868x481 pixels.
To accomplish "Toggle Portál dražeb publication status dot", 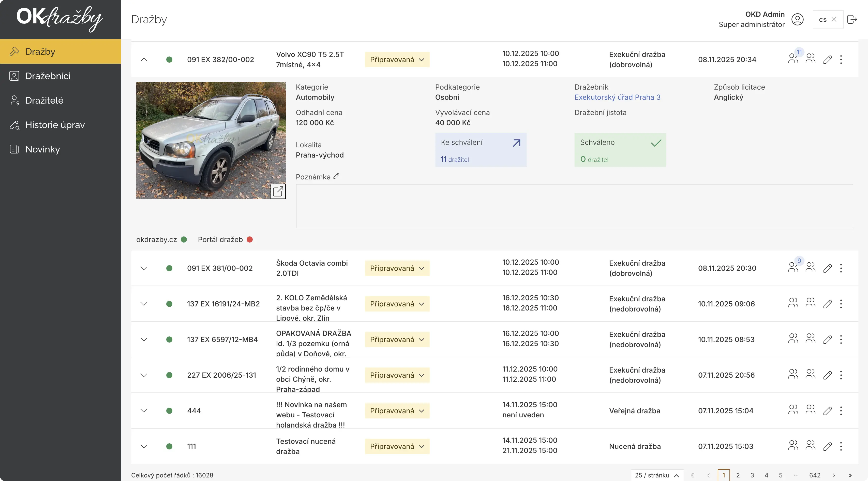I will click(x=250, y=239).
